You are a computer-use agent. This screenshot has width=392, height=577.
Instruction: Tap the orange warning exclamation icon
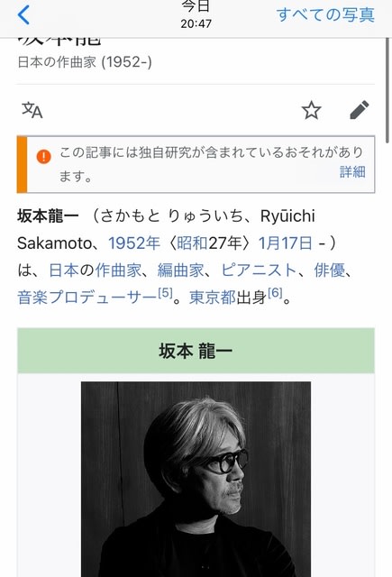(x=44, y=156)
